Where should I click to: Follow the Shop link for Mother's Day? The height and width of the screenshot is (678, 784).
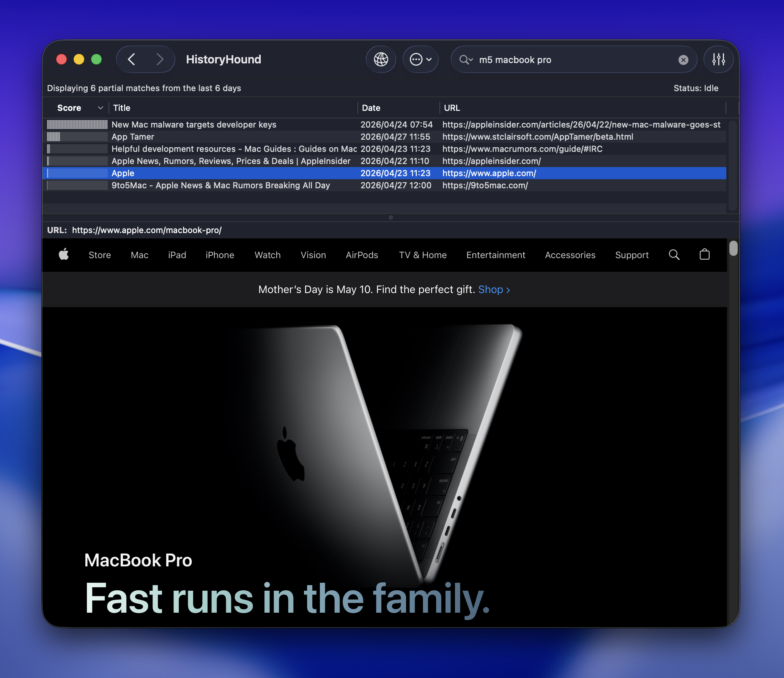pos(494,290)
